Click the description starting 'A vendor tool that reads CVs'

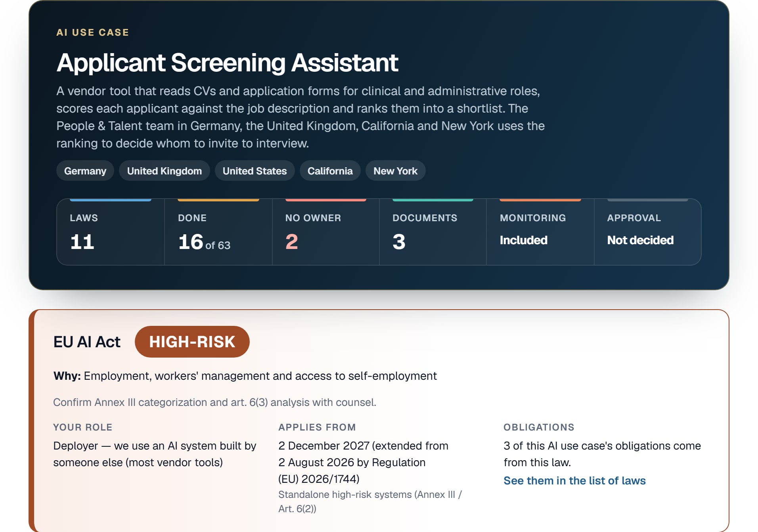[301, 117]
